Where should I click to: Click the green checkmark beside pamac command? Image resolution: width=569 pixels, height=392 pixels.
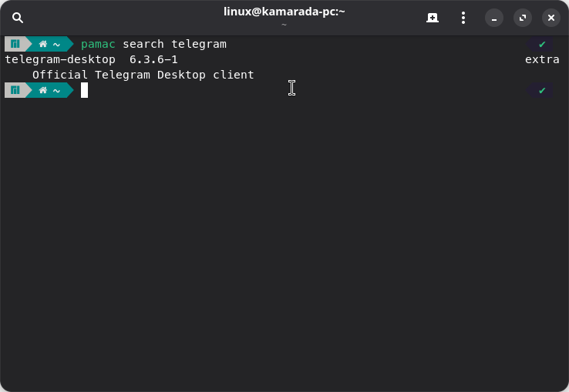point(542,44)
